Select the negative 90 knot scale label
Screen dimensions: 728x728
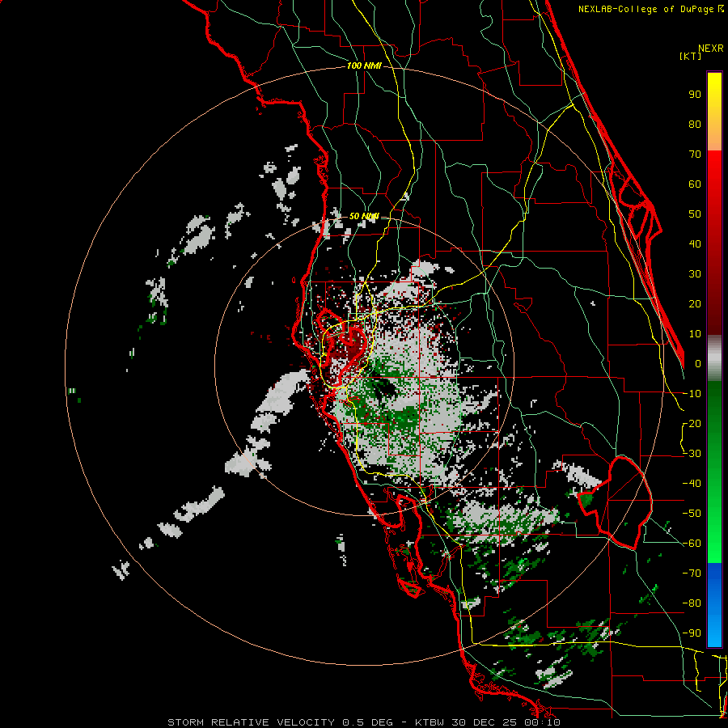[x=692, y=633]
